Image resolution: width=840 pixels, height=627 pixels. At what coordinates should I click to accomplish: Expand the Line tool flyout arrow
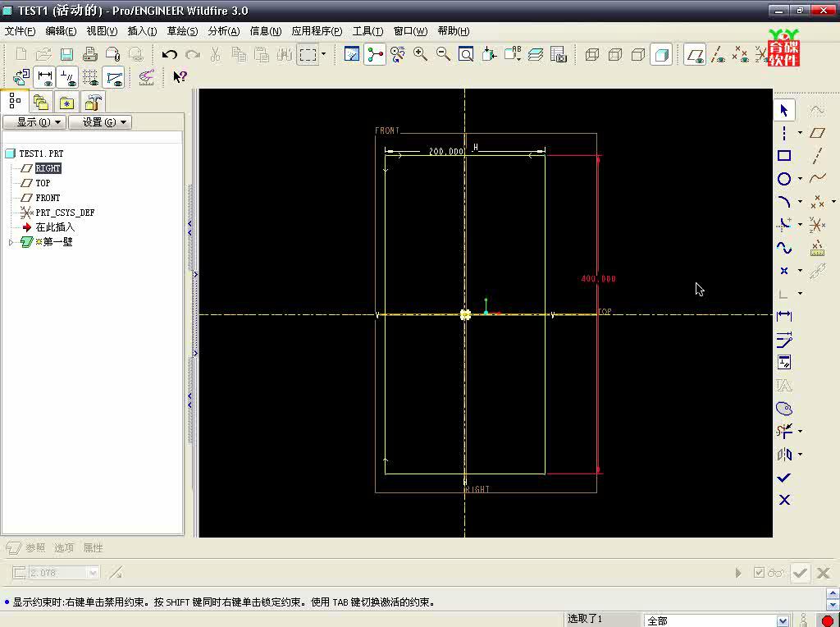pos(800,133)
